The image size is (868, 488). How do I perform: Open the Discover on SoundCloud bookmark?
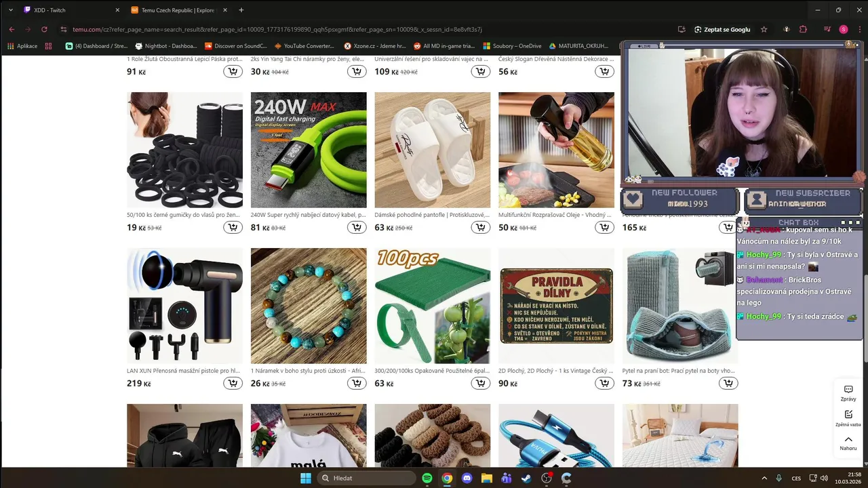pos(235,46)
